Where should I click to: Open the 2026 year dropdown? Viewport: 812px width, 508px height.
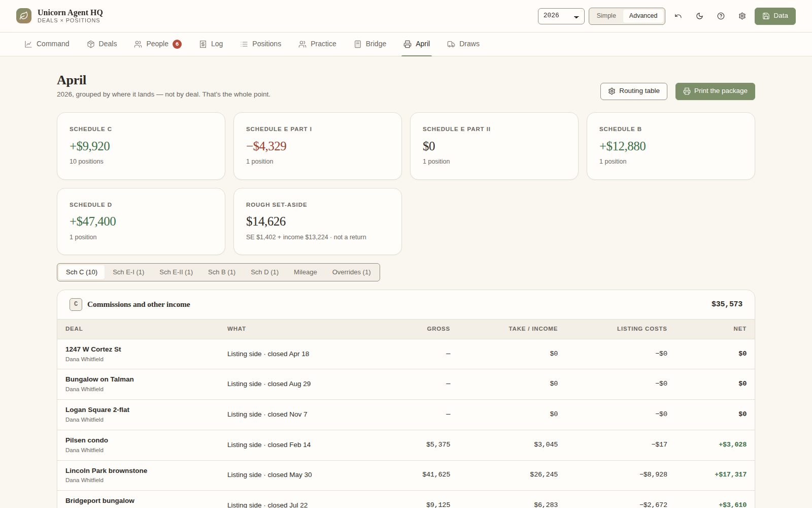coord(561,16)
